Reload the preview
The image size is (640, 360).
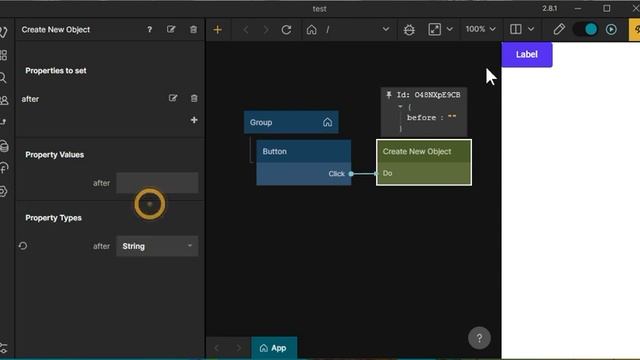coord(287,29)
